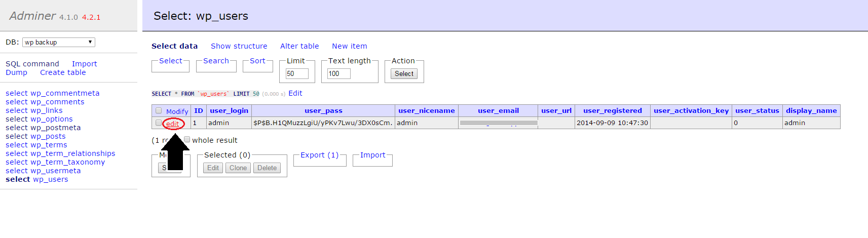Viewport: 868px width, 238px height.
Task: Select the wp_commentmeta table
Action: (x=65, y=93)
